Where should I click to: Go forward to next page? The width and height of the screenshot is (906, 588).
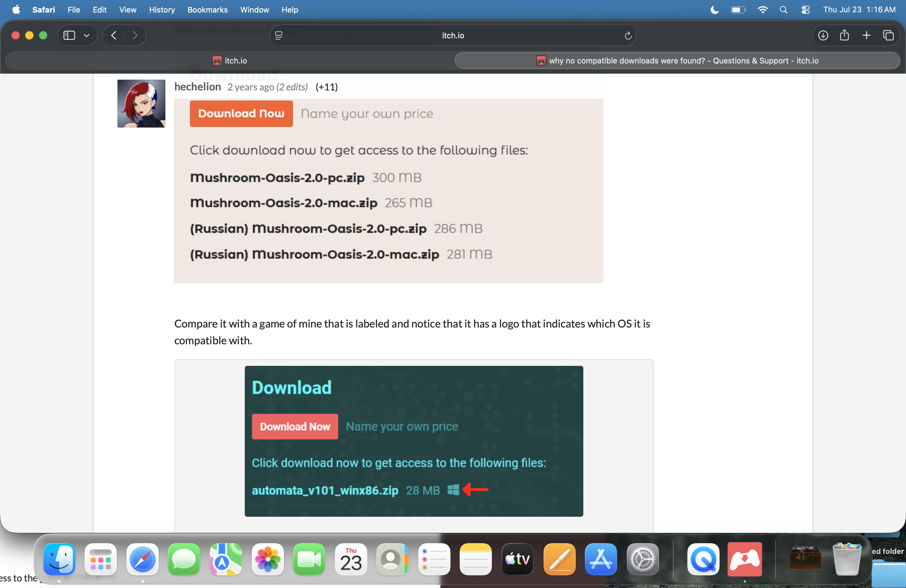point(135,35)
